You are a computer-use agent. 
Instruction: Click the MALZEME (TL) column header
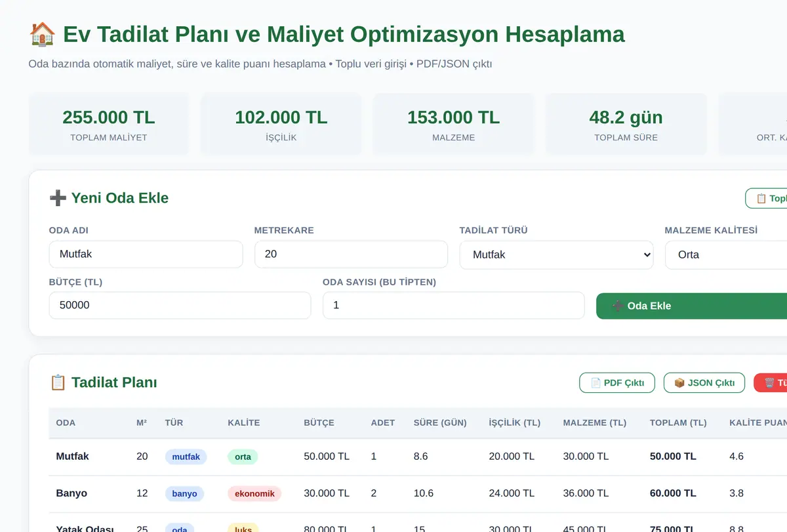point(595,422)
